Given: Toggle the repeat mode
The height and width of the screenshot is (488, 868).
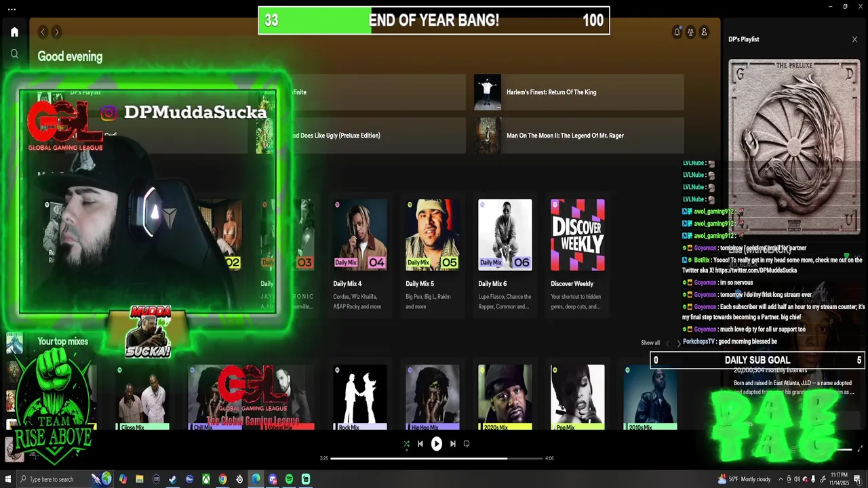Looking at the screenshot, I should 467,444.
